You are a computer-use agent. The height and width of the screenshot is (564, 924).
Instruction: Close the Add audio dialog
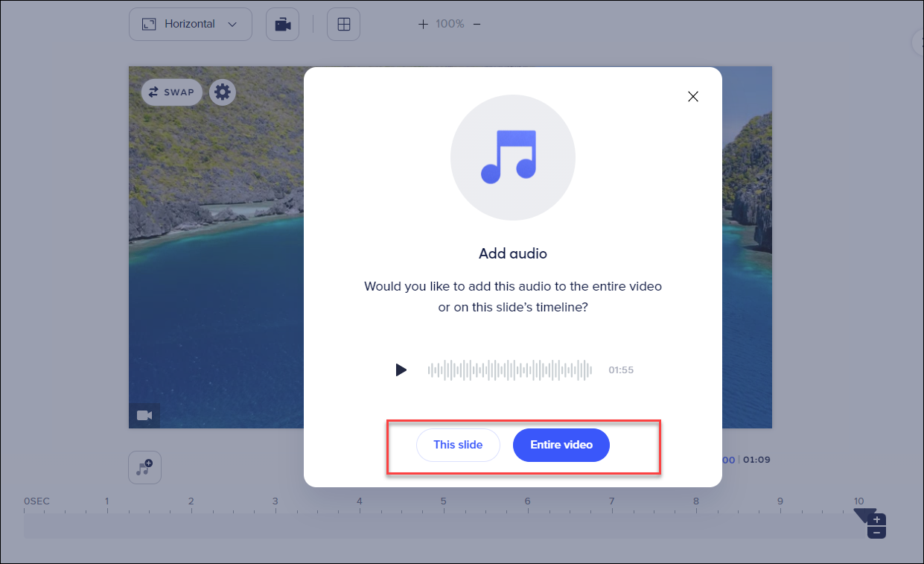click(693, 96)
